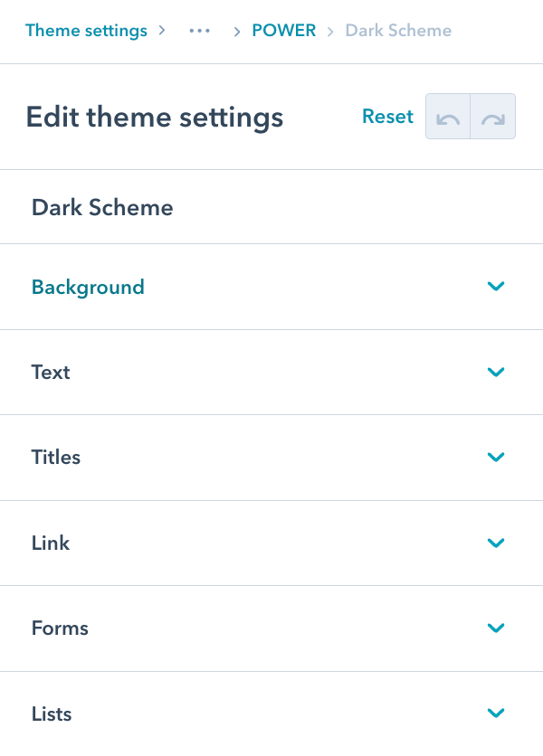Expand the Text section
The height and width of the screenshot is (756, 543).
(496, 372)
